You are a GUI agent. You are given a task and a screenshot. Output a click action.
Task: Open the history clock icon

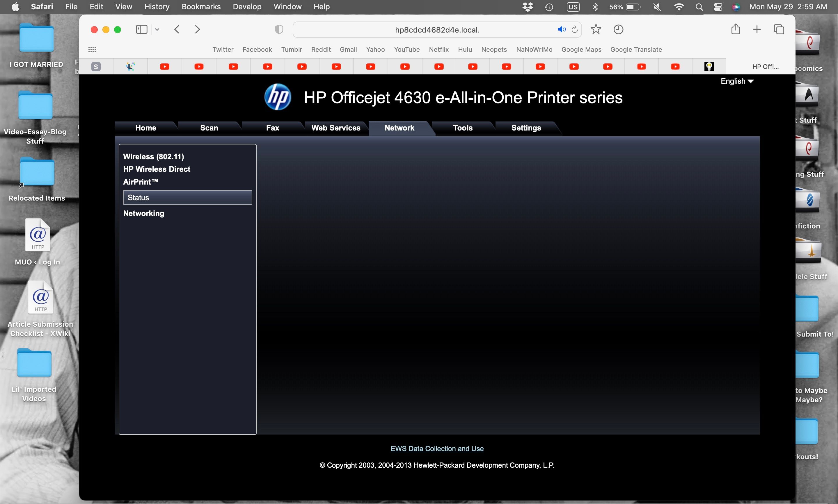618,30
